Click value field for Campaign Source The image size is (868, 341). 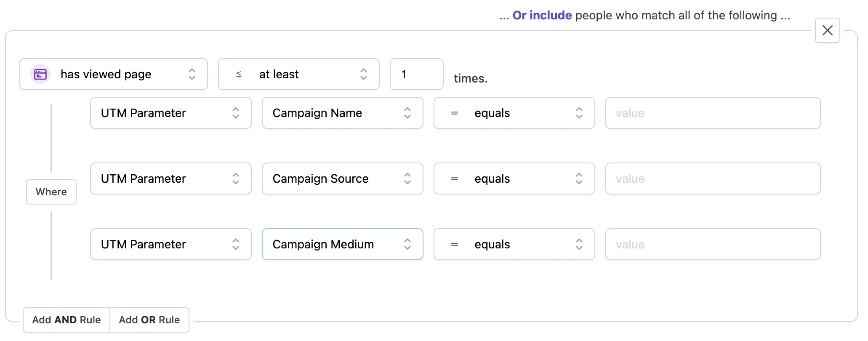click(x=713, y=179)
